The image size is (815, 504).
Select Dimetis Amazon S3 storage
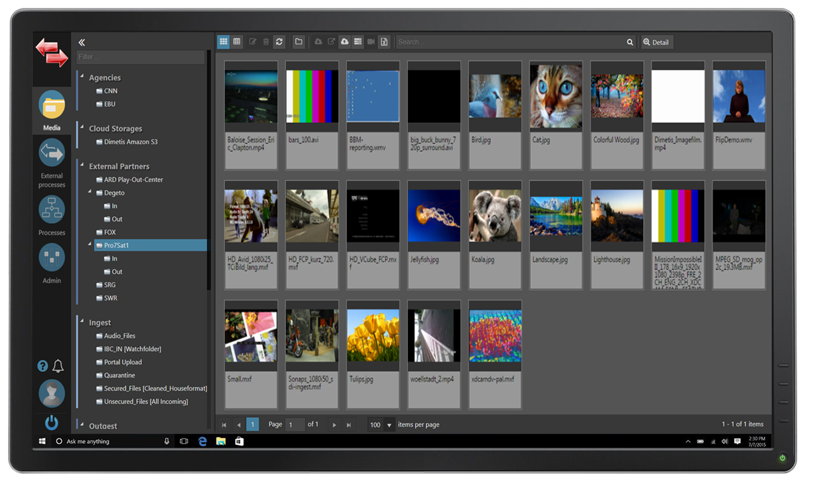tap(127, 142)
